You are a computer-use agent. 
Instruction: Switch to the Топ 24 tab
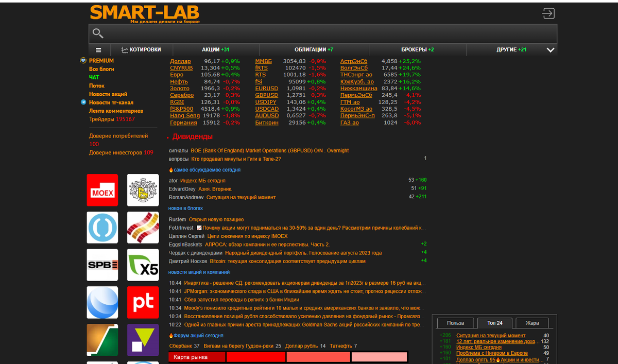[x=494, y=323]
